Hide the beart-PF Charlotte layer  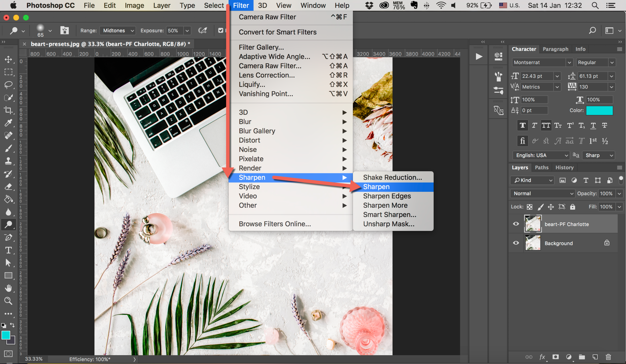tap(516, 224)
